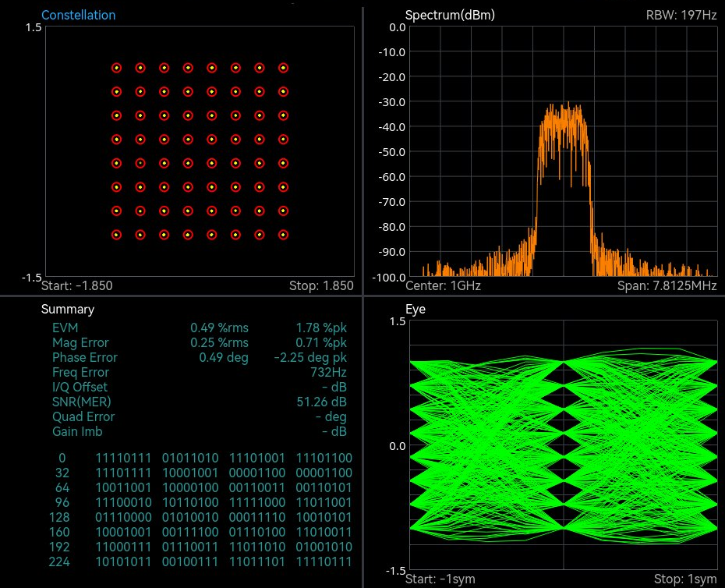Click bit row index 192

point(59,547)
